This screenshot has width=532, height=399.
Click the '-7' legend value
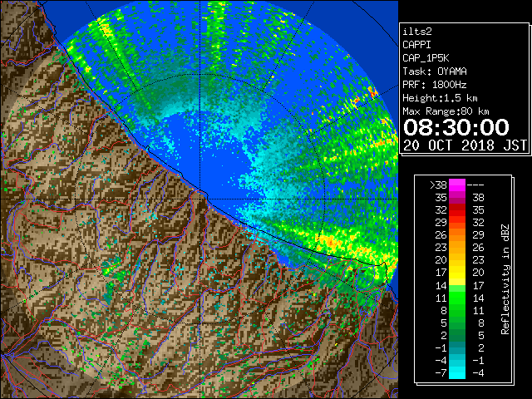pos(441,373)
